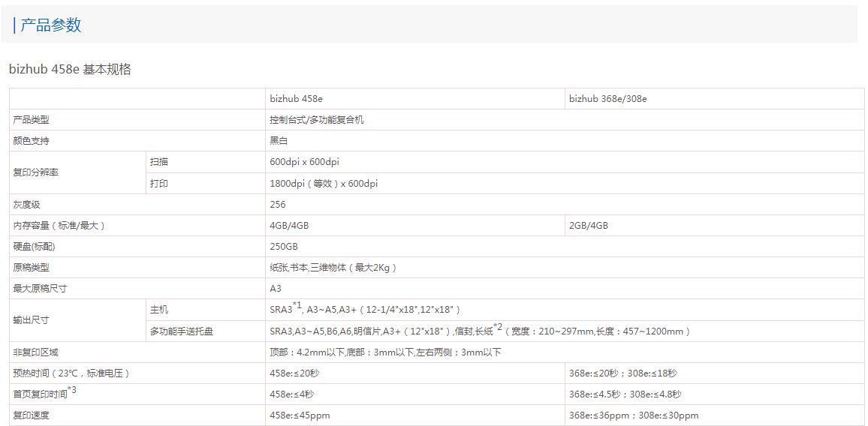Select the 首页复印时间*3 row label

[45, 393]
